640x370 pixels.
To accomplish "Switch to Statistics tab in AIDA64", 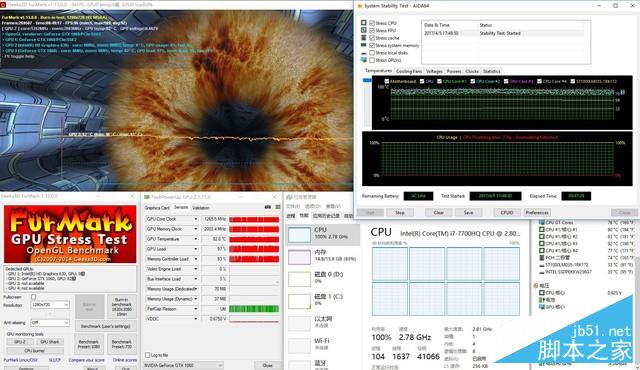I will tap(491, 71).
